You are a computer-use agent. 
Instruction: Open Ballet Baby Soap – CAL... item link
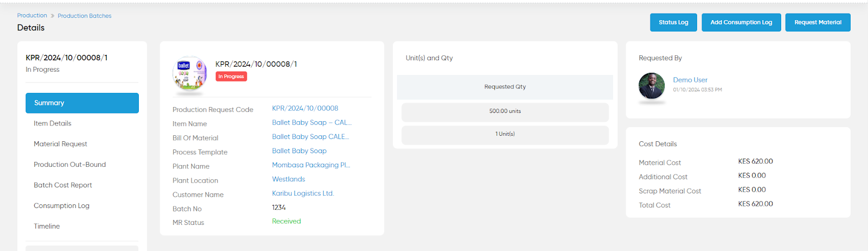[312, 123]
